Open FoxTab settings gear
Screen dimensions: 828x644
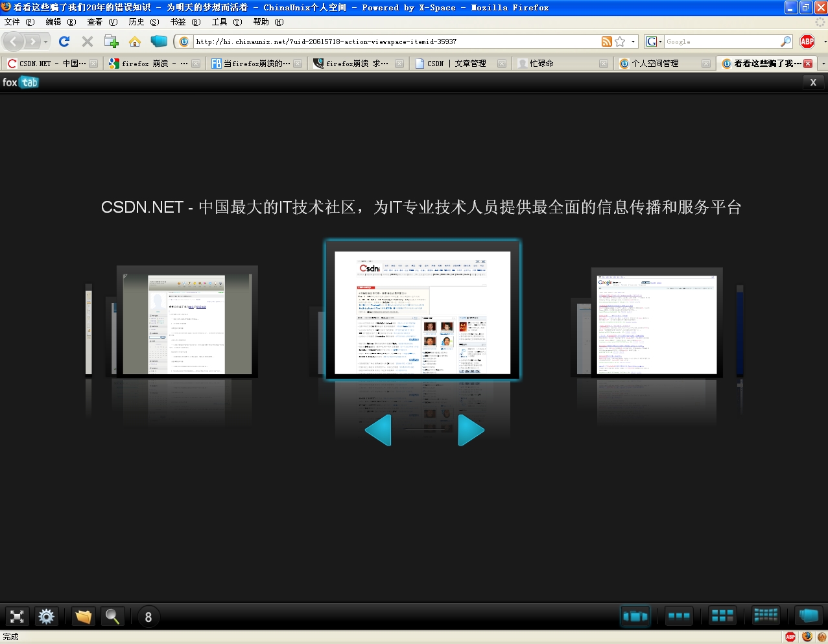pyautogui.click(x=46, y=616)
